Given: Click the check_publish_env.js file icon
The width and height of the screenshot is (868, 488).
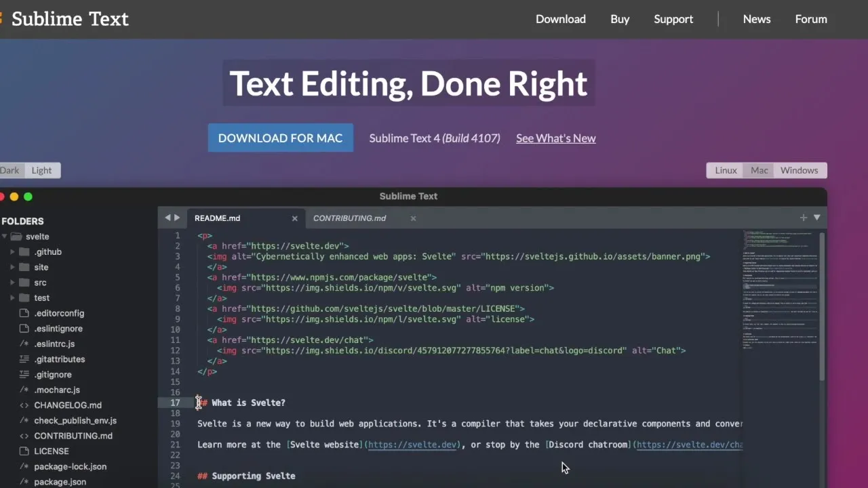Looking at the screenshot, I should tap(24, 421).
